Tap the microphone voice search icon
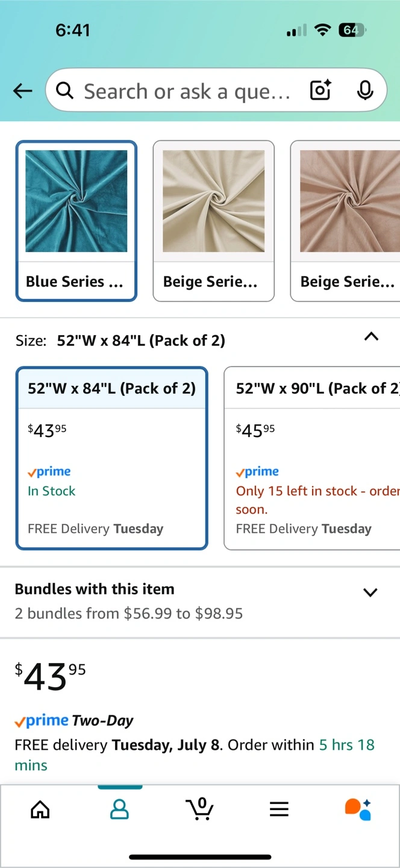400x868 pixels. 364,90
